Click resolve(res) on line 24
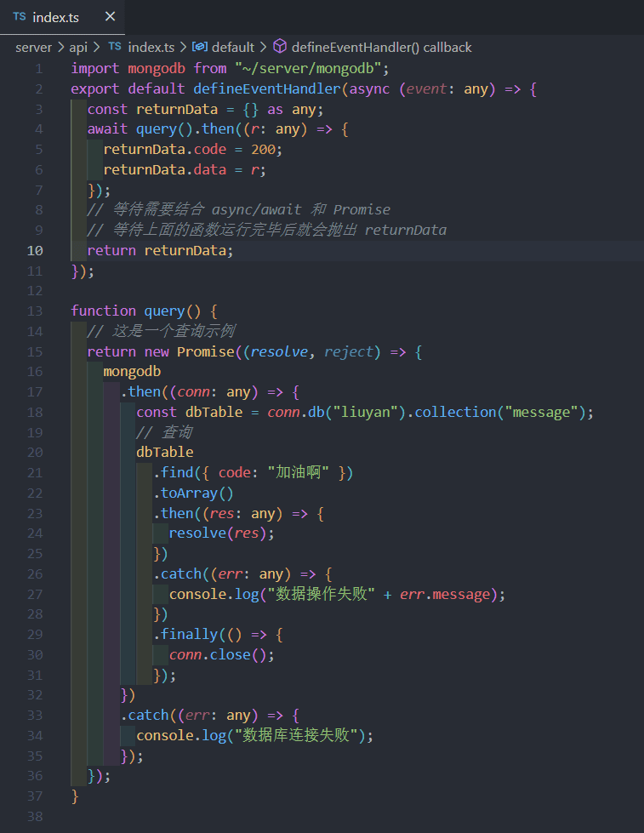This screenshot has height=833, width=644. coord(218,533)
